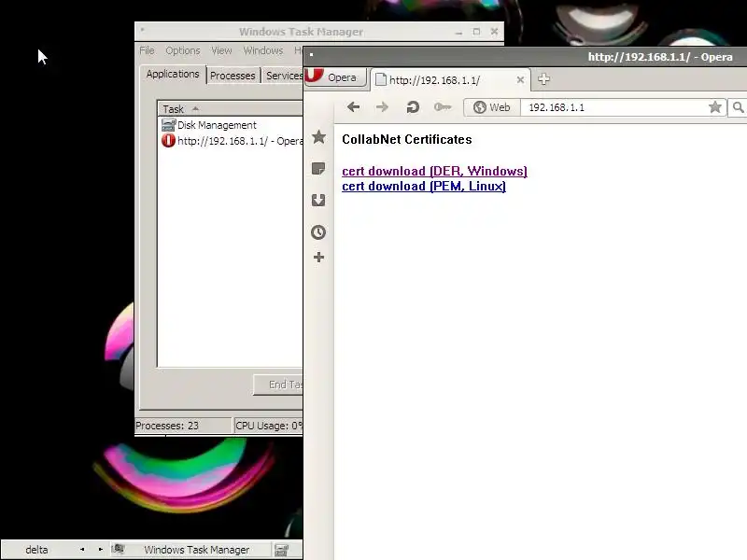The height and width of the screenshot is (560, 747).
Task: Switch to next workspace with right arrow
Action: click(100, 550)
